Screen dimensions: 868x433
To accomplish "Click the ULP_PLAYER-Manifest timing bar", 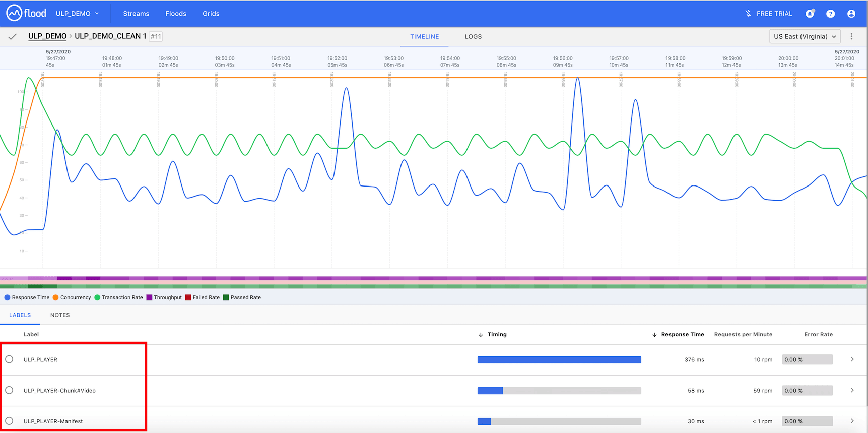I will click(559, 421).
